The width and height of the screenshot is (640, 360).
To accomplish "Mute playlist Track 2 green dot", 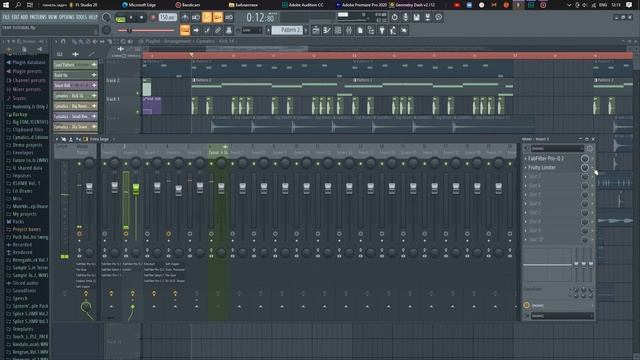I will pyautogui.click(x=138, y=93).
